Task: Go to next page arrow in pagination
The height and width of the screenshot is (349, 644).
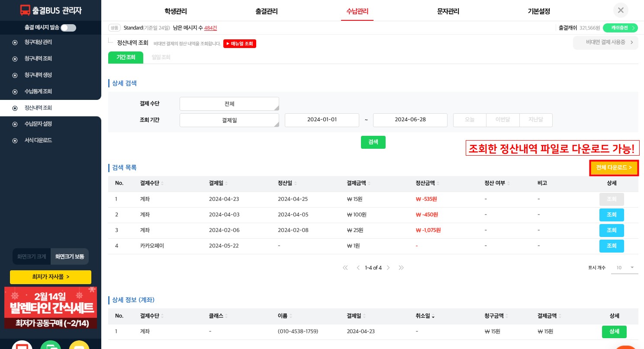Action: tap(388, 268)
